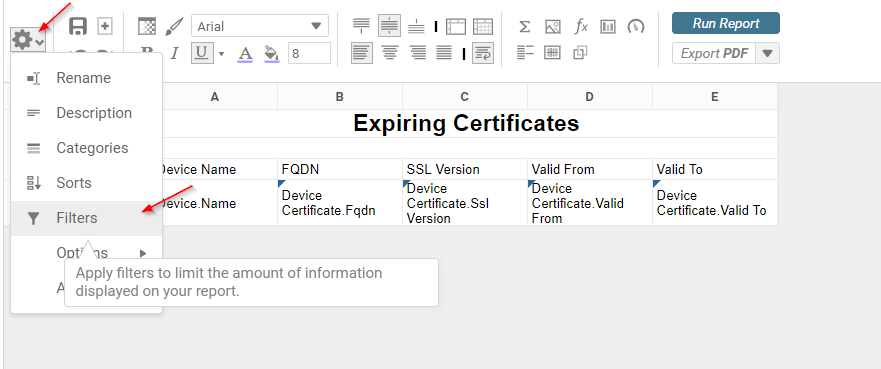Expand the Export PDF format arrow
This screenshot has width=881, height=369.
pyautogui.click(x=768, y=53)
